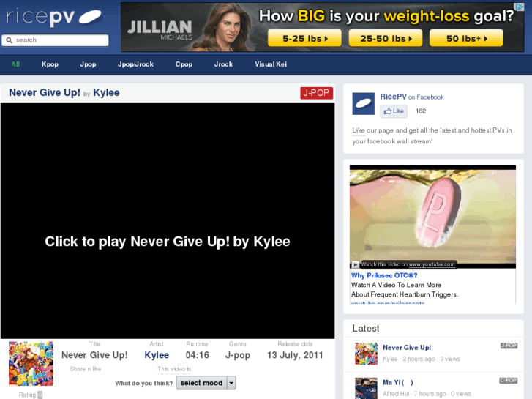The image size is (532, 399).
Task: Click the search magnifier icon
Action: pos(10,40)
